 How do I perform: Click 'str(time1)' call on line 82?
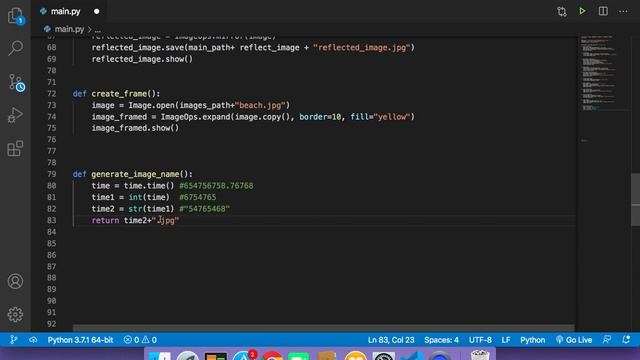click(151, 209)
